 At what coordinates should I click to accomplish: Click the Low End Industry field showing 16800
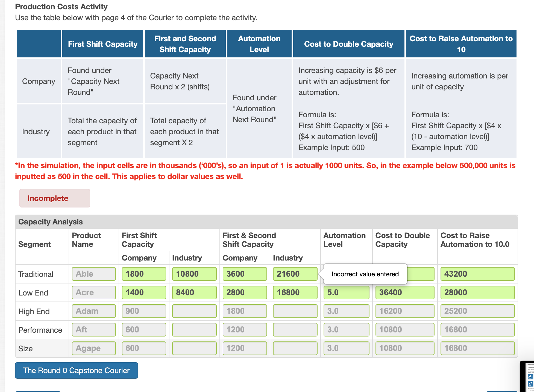pyautogui.click(x=295, y=292)
